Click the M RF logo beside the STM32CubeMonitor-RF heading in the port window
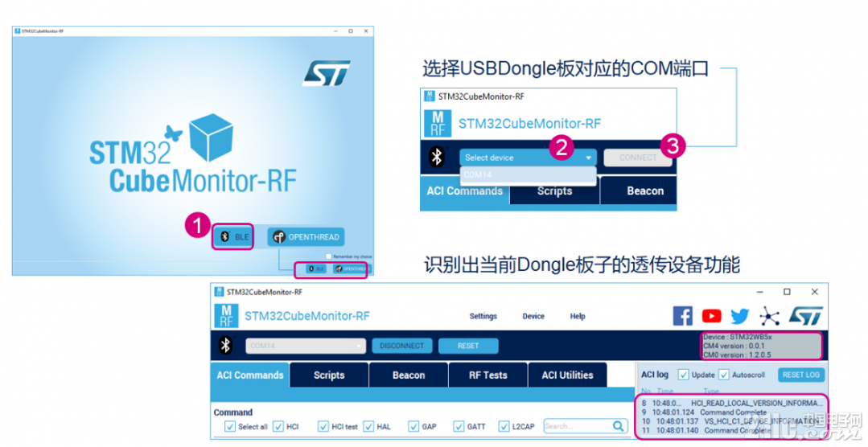 click(x=438, y=123)
